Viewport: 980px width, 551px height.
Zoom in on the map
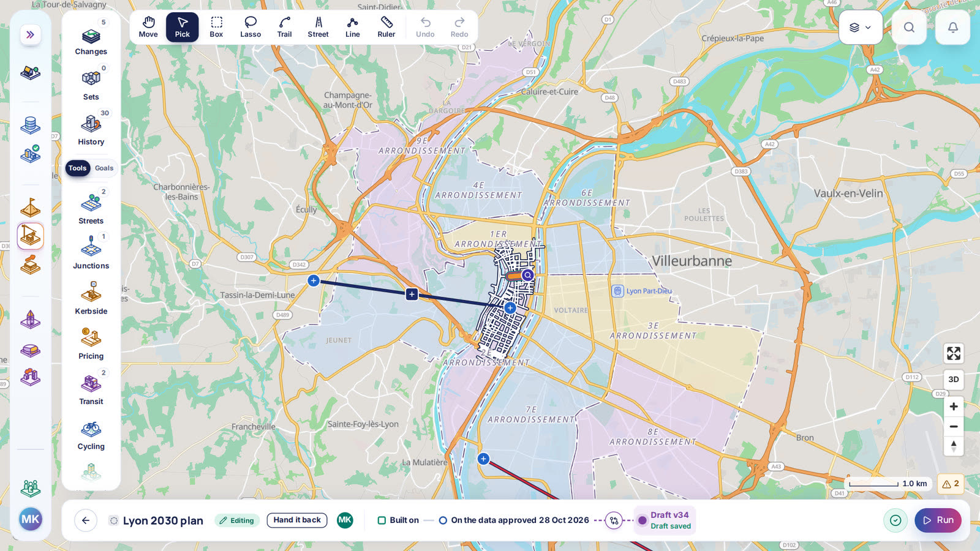[954, 407]
